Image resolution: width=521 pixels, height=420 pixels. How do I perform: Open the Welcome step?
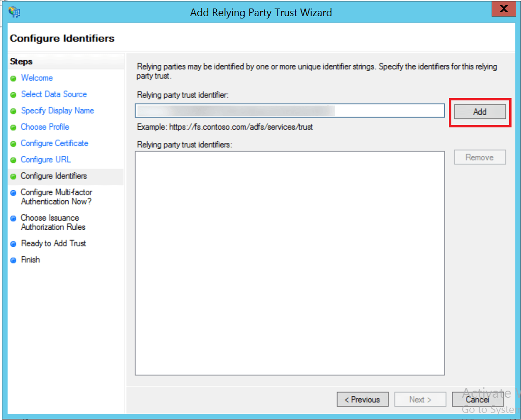tap(37, 78)
